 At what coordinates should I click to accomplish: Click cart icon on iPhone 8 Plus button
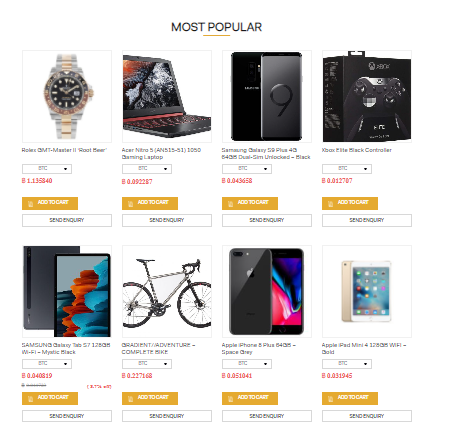point(230,399)
